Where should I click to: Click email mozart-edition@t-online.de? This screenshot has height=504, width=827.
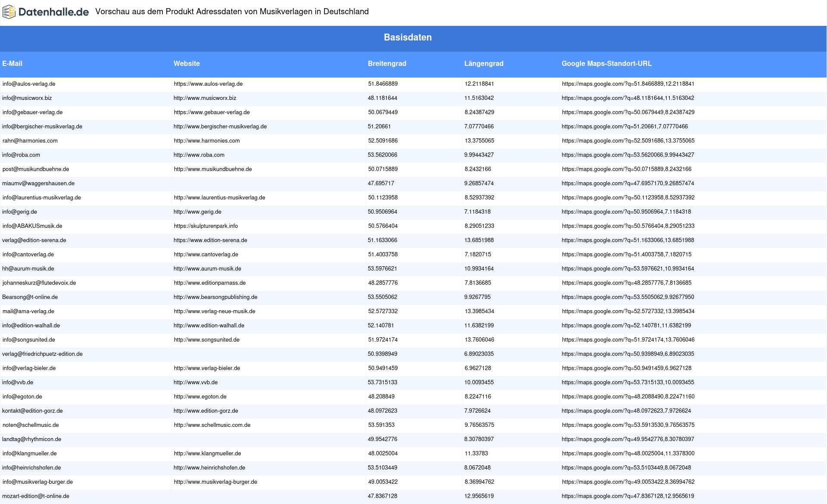tap(36, 496)
